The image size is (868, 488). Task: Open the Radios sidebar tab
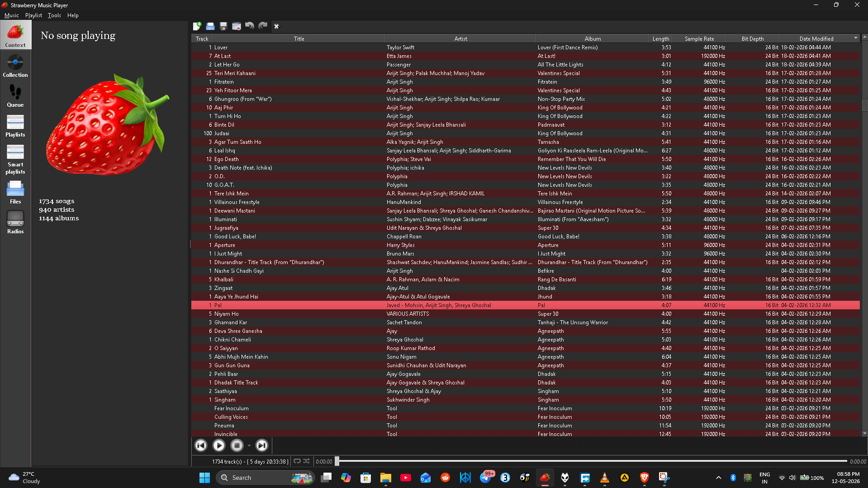click(15, 222)
